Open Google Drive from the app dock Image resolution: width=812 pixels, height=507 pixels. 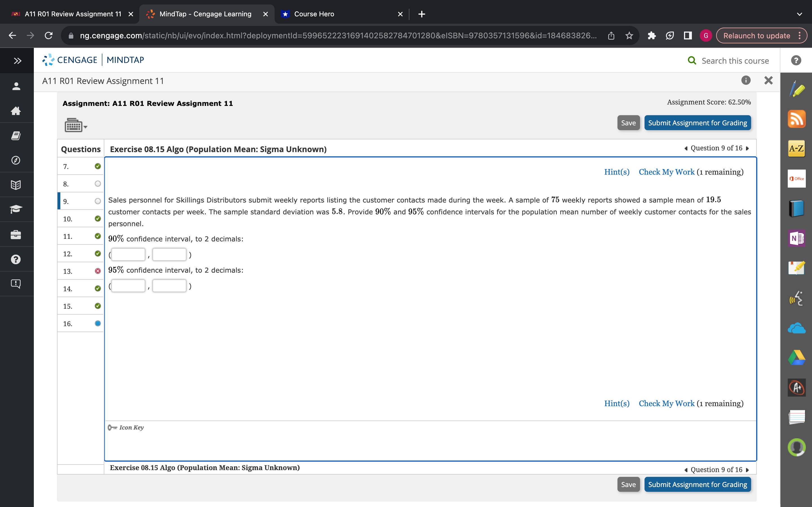tap(796, 358)
